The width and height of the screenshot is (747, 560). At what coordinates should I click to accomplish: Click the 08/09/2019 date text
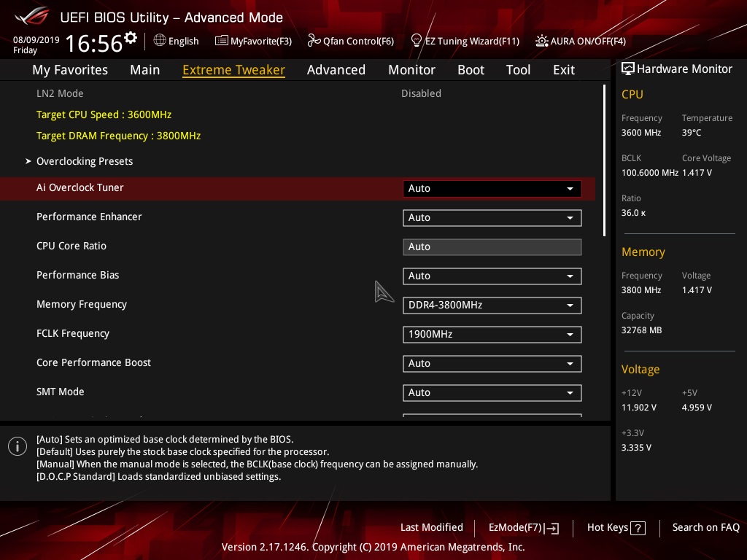tap(36, 40)
